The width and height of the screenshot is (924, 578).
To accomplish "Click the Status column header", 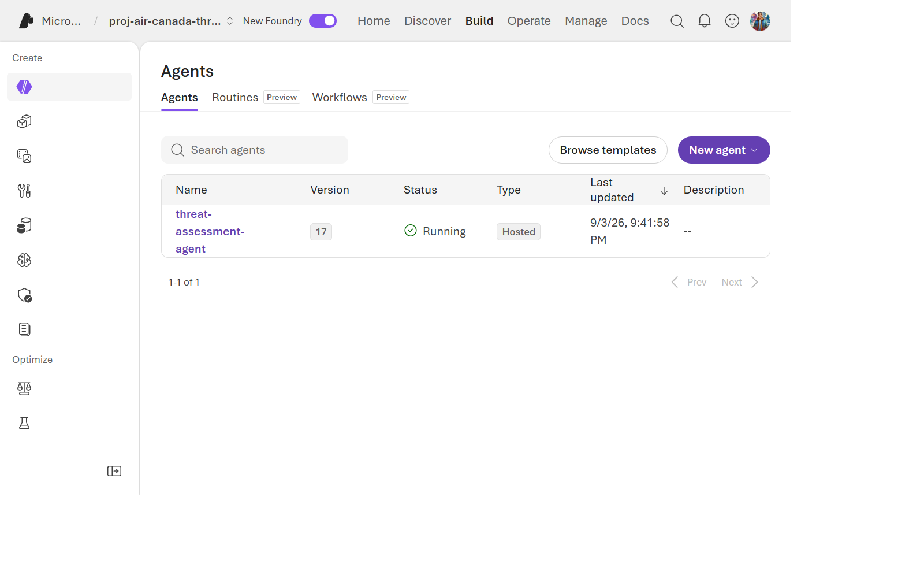I will point(420,190).
